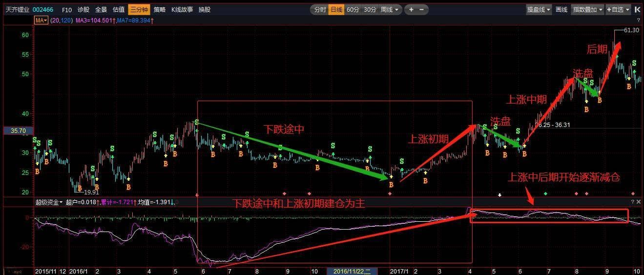The width and height of the screenshot is (644, 275).
Task: Switch chart to the 60分 period
Action: tap(353, 9)
